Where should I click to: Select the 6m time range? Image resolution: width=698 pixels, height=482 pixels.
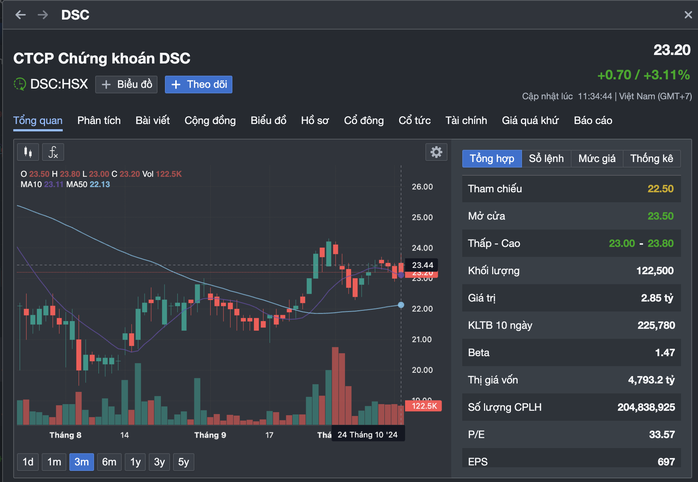109,462
